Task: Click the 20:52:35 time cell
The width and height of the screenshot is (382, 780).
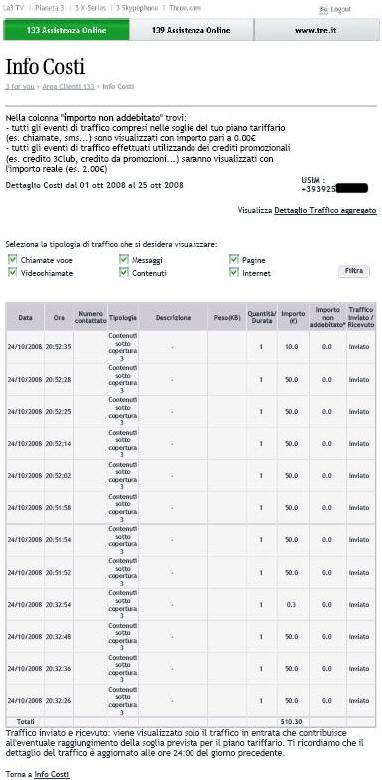Action: (59, 347)
